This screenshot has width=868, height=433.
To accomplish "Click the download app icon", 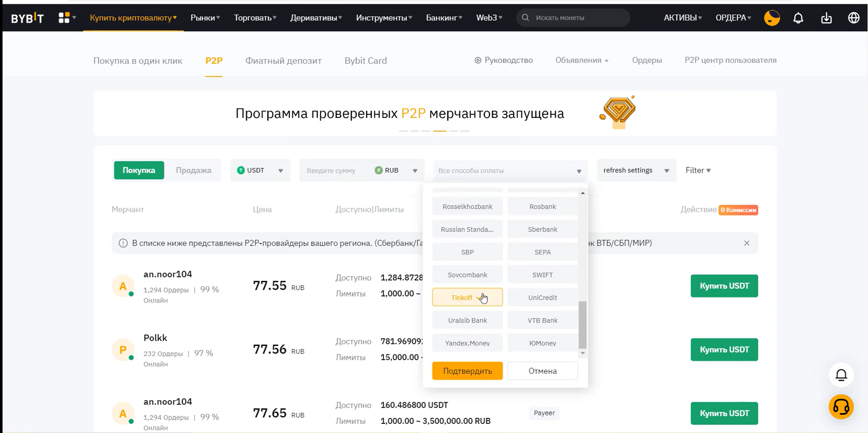I will click(x=826, y=18).
